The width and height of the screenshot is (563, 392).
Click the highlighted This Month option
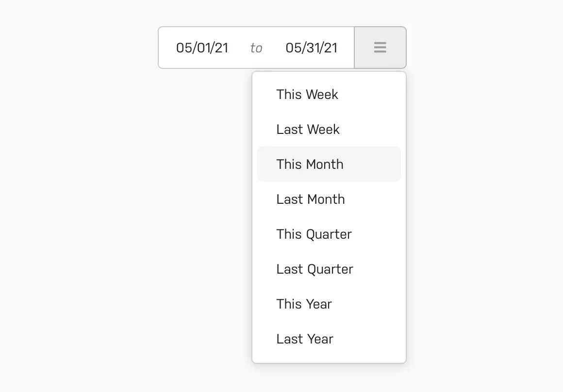310,164
